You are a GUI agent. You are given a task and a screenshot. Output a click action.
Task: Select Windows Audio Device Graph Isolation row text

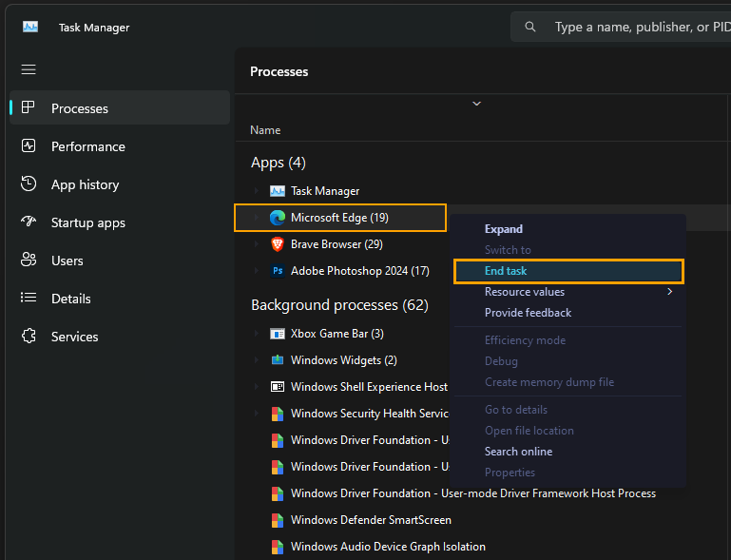tap(388, 547)
